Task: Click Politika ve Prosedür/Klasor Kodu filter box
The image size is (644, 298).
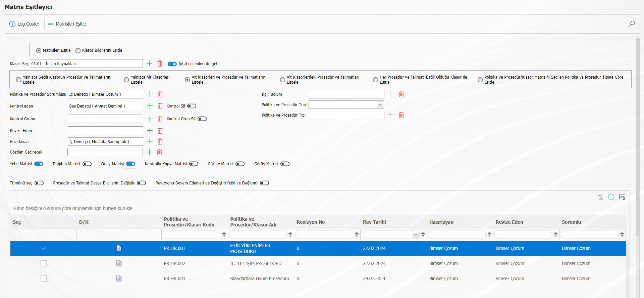Action: click(x=192, y=235)
